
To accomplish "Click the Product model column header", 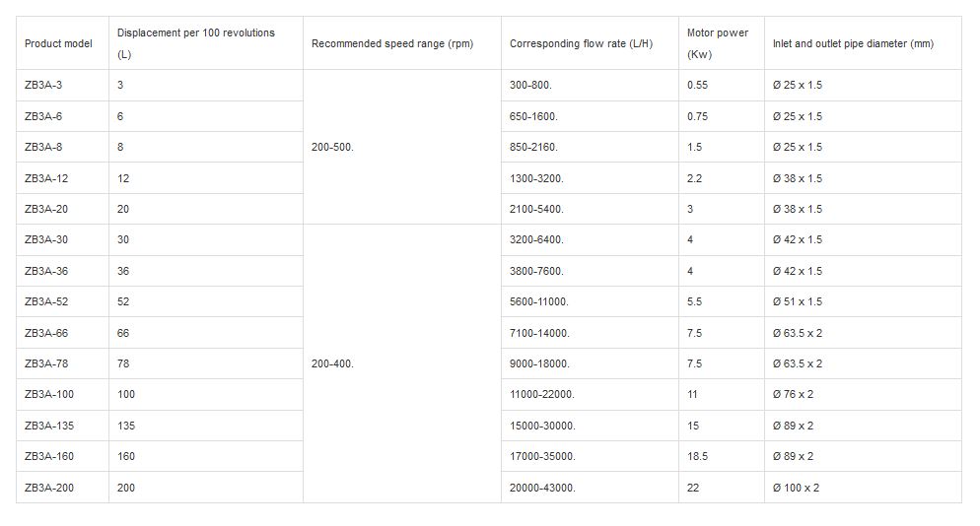I will (x=58, y=44).
